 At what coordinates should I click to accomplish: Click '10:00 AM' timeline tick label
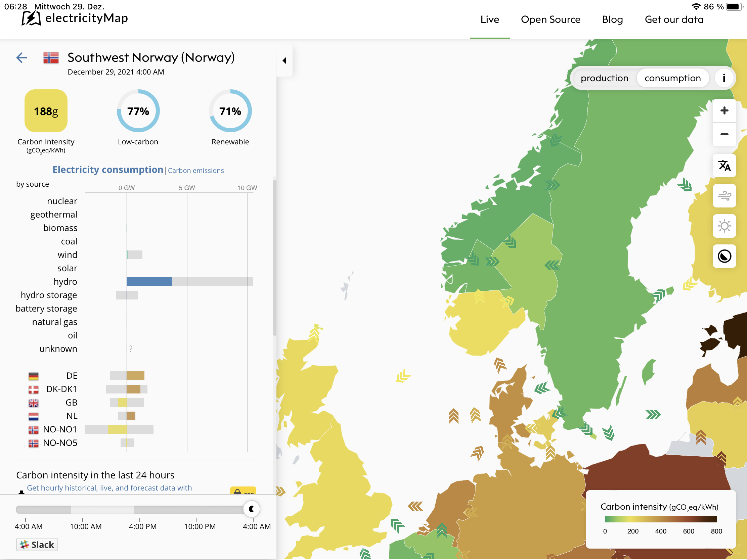[x=86, y=526]
